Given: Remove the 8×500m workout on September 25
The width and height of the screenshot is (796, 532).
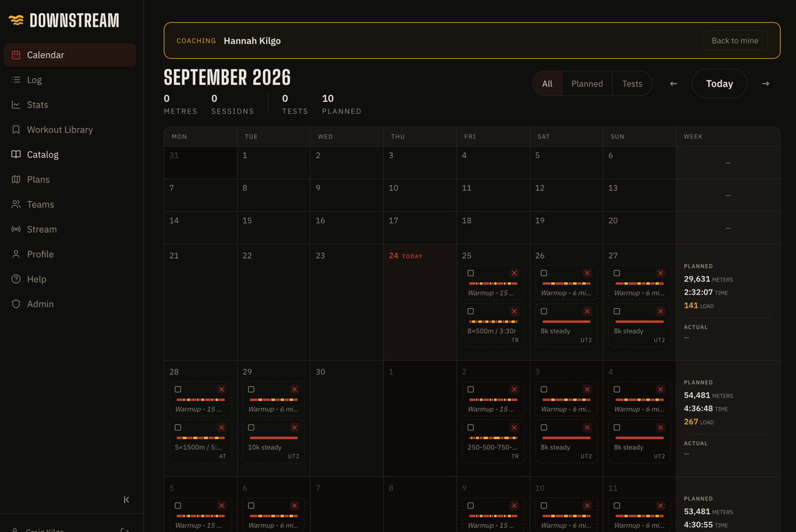Looking at the screenshot, I should [514, 311].
